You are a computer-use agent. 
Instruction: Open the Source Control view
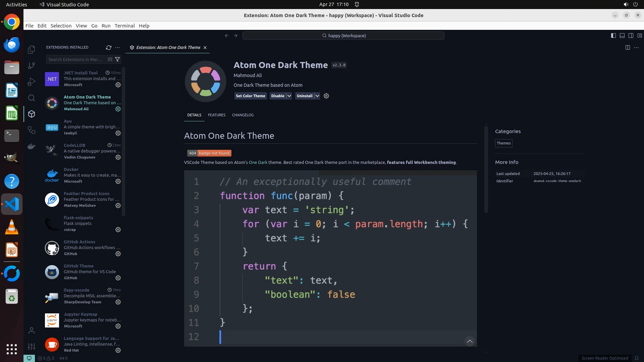tap(32, 66)
